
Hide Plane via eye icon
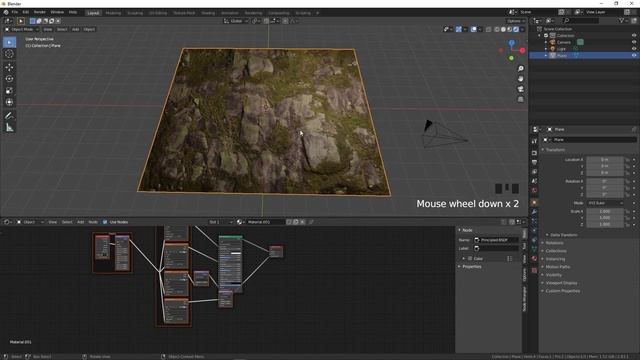tap(634, 55)
